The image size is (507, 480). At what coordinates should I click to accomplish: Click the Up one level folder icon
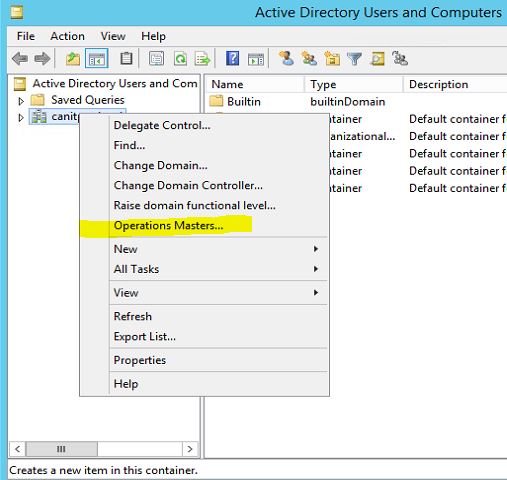click(73, 59)
